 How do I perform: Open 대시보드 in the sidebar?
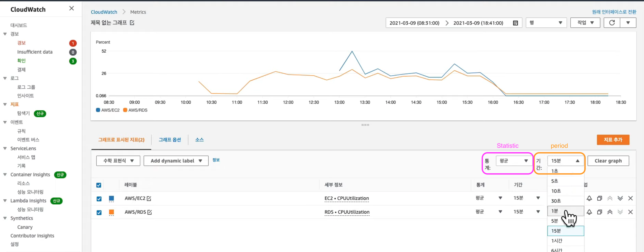pos(19,25)
